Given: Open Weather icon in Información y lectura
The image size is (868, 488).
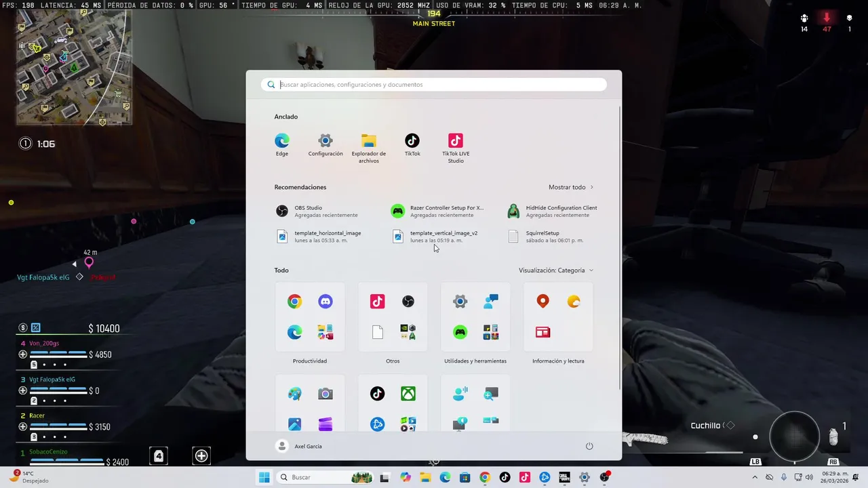Looking at the screenshot, I should (574, 302).
